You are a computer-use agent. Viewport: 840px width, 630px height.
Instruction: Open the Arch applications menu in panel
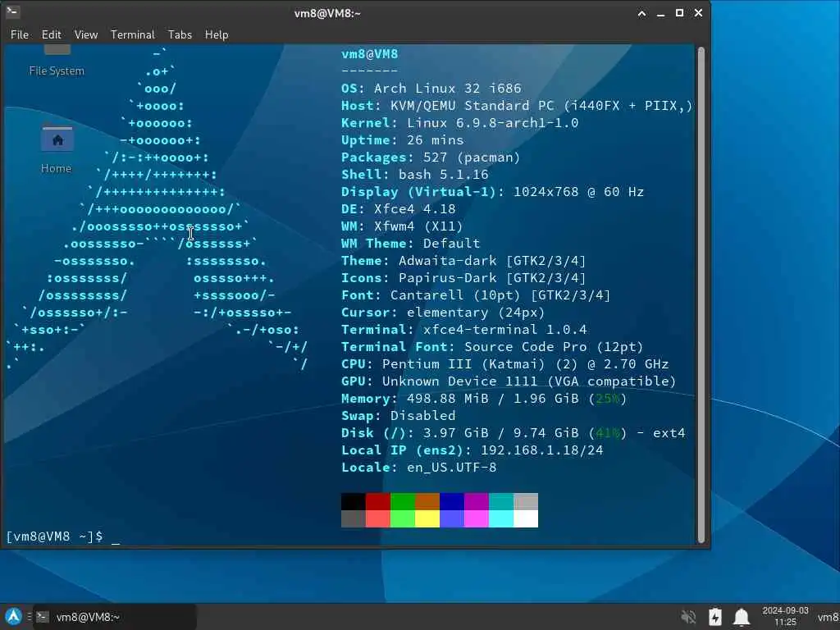(x=13, y=617)
